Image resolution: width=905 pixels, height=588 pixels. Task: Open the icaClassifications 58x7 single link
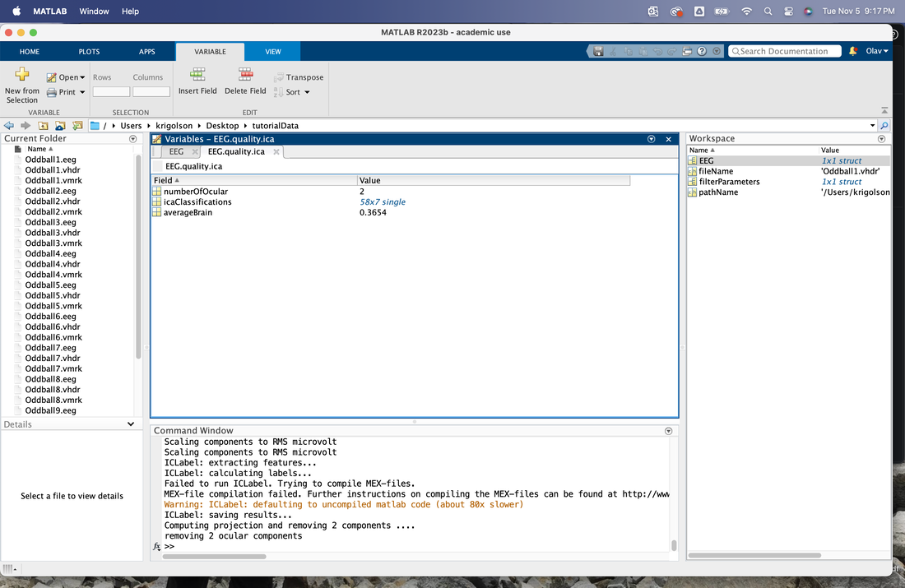pos(383,202)
